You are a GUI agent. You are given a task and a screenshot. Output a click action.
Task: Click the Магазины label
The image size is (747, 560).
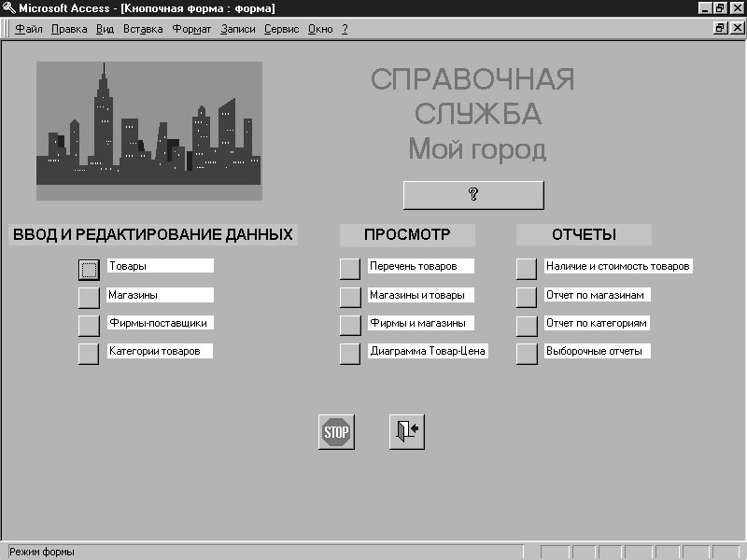click(x=161, y=295)
